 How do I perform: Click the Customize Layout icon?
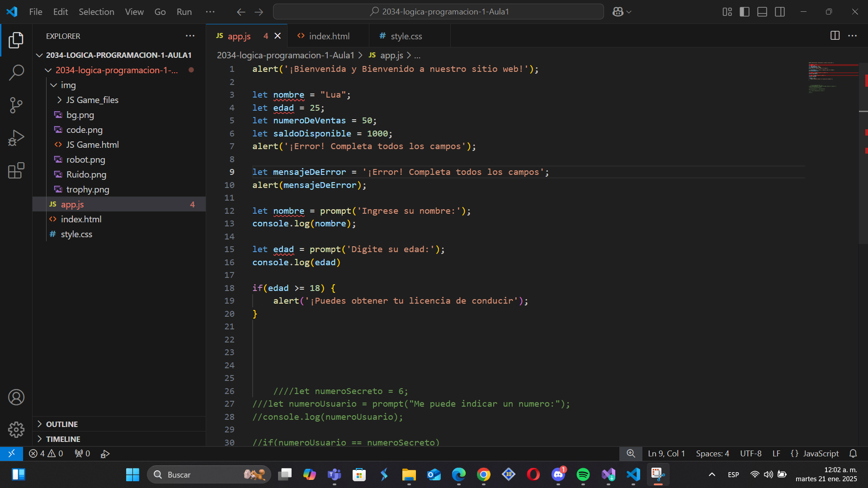727,12
